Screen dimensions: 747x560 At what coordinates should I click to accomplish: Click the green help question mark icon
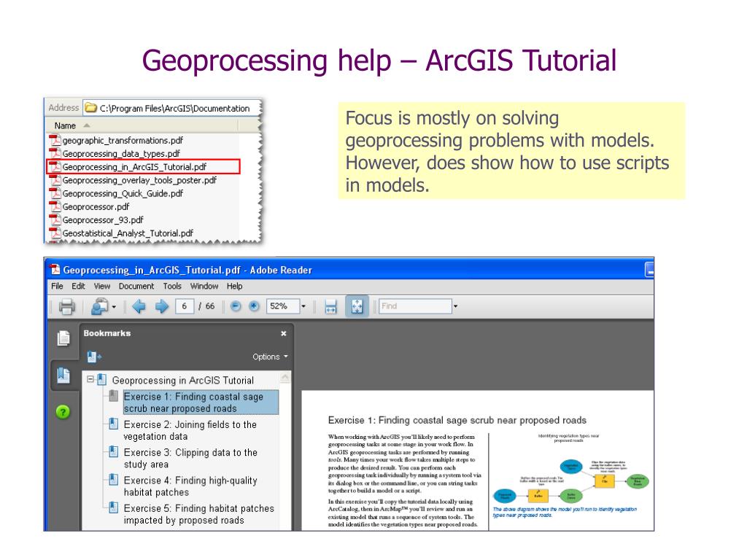click(x=63, y=411)
